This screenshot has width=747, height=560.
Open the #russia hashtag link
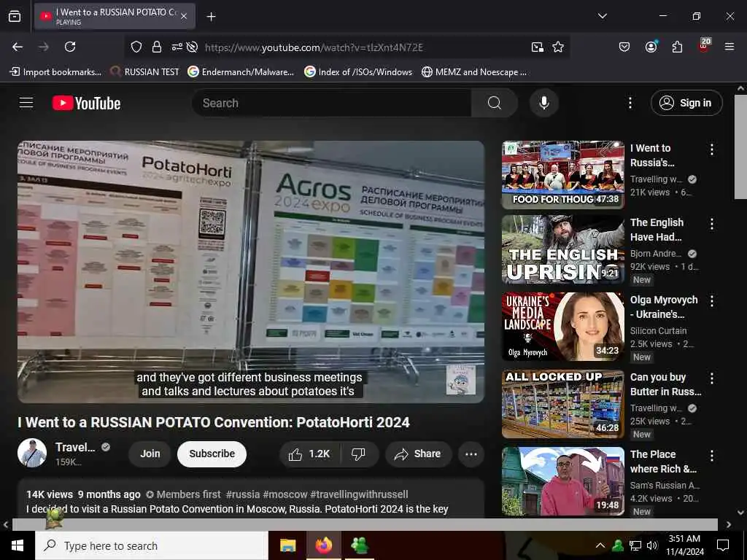coord(243,494)
